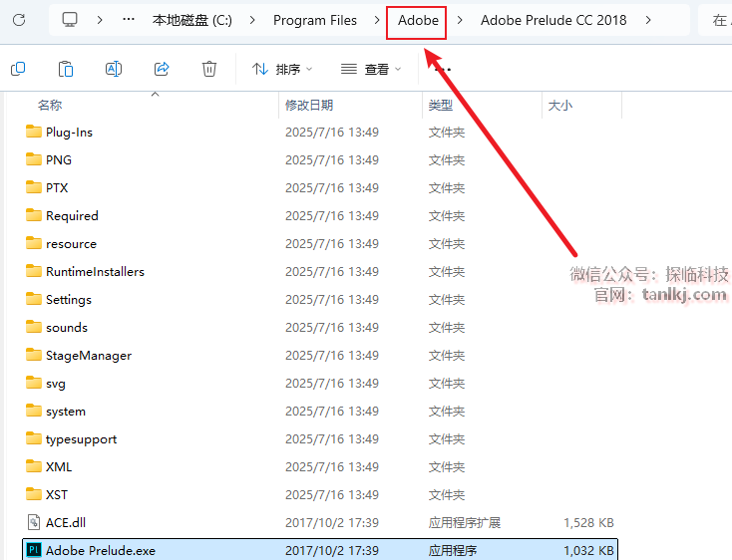Click the Adobe Prelude.exe PL icon
Screen dimensions: 732x560
point(34,550)
